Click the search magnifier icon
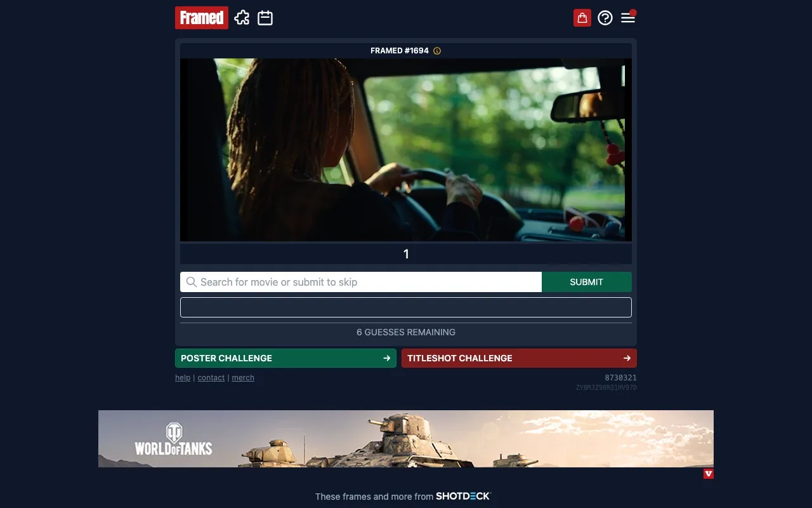The image size is (812, 508). pyautogui.click(x=191, y=282)
